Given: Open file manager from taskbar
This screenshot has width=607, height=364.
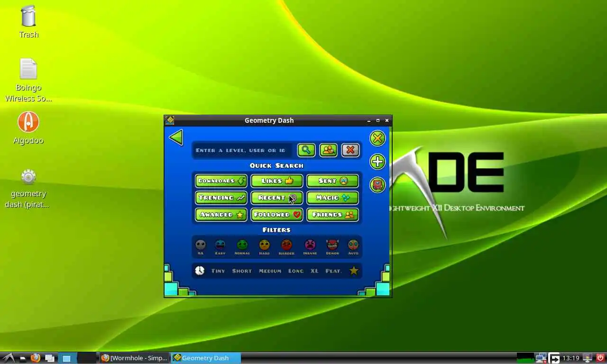Looking at the screenshot, I should (22, 358).
